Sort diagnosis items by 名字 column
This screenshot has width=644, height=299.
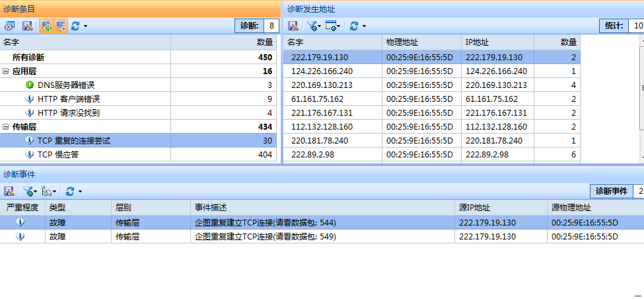(85, 42)
